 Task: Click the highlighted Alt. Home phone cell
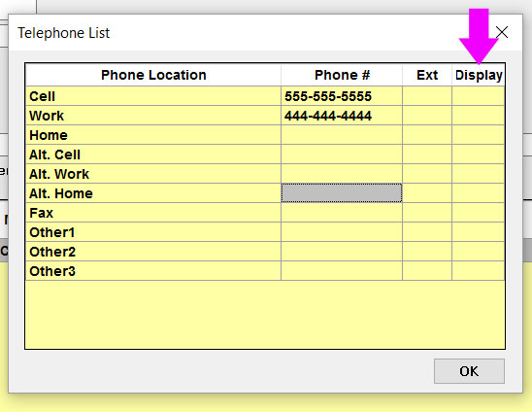[342, 193]
